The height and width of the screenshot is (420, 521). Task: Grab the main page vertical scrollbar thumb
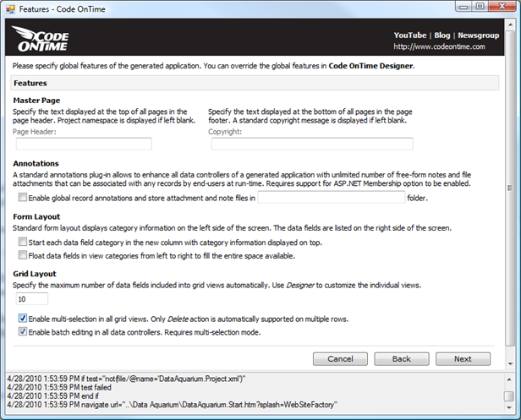tap(510, 188)
